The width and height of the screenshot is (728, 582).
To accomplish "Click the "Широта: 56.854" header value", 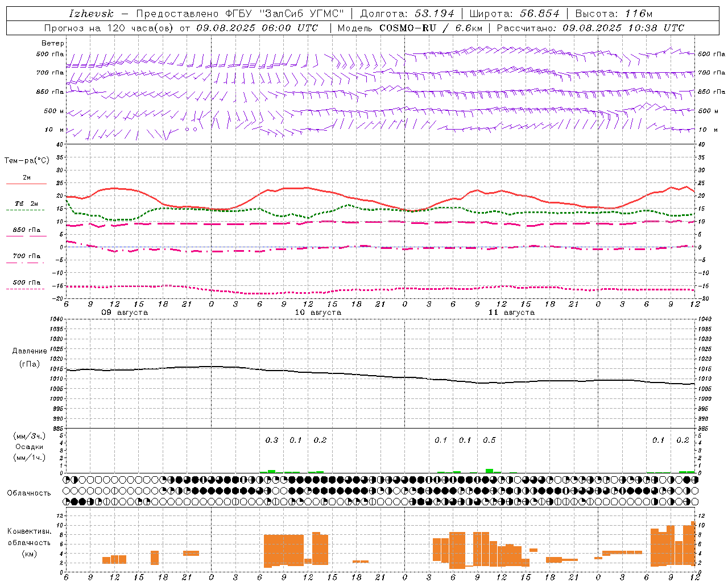I will (x=514, y=14).
